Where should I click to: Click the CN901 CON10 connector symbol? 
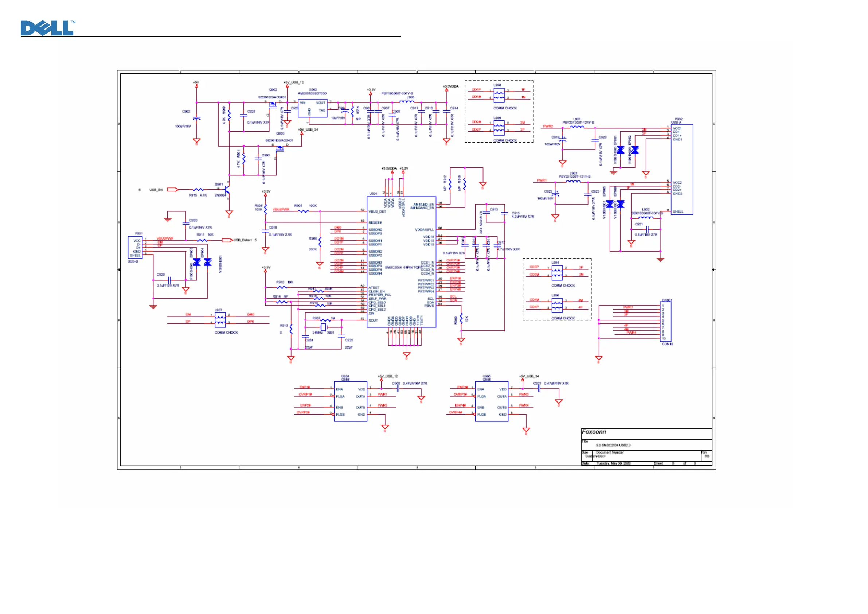tap(665, 322)
